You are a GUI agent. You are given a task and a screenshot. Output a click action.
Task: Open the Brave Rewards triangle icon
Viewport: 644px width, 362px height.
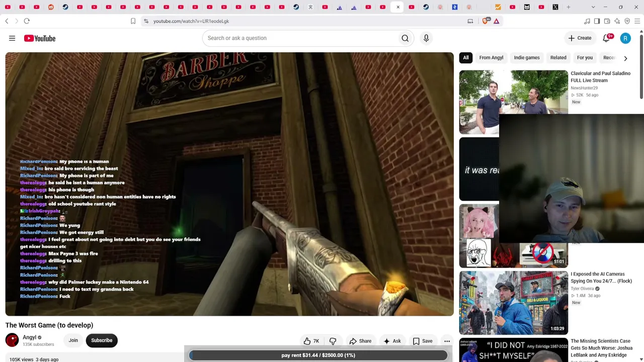tap(496, 21)
